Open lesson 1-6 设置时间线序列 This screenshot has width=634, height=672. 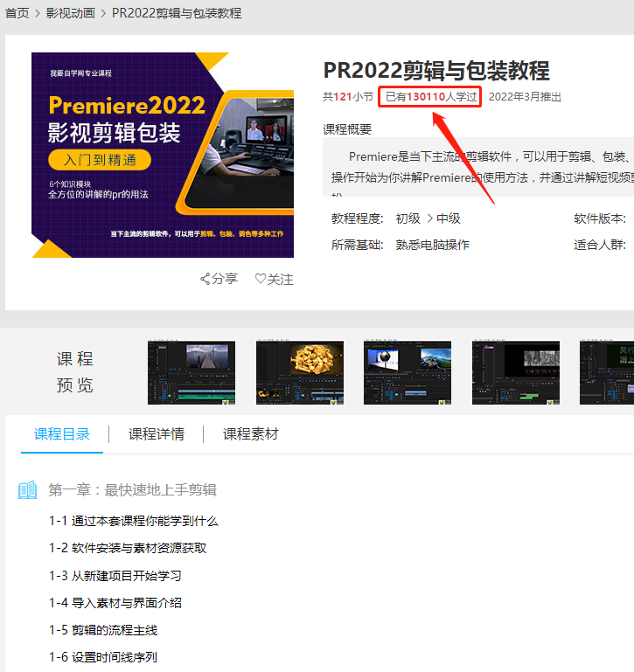(103, 657)
